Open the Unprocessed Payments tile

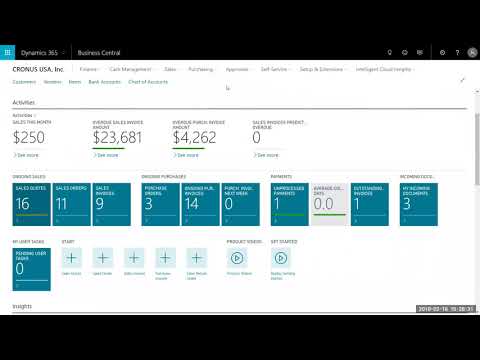[x=290, y=204]
